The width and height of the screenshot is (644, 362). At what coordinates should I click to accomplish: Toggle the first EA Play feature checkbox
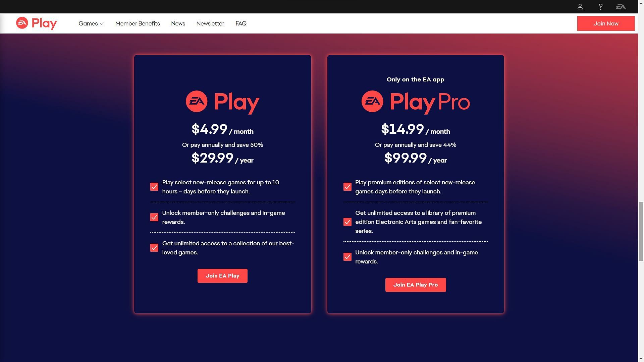click(x=154, y=186)
